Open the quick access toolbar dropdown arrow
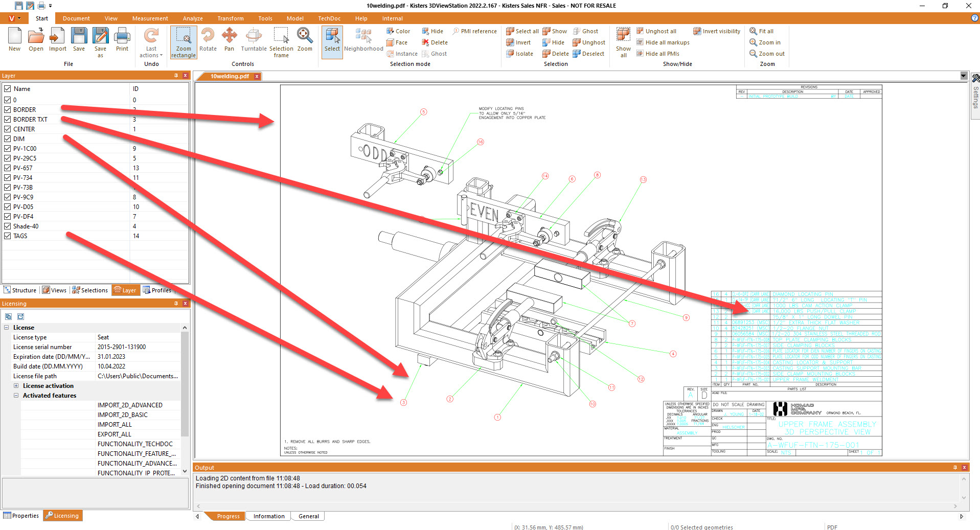 [x=50, y=6]
